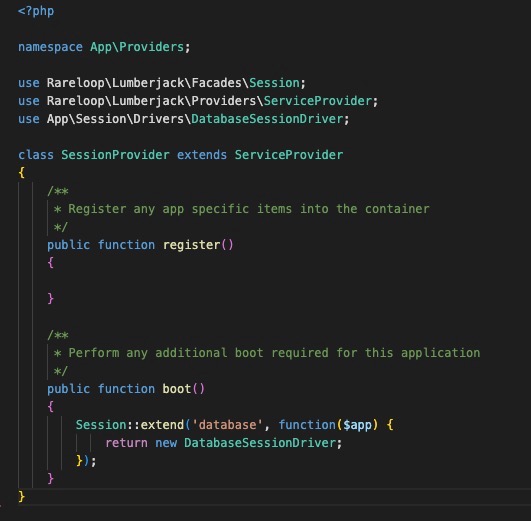Click the yellow opening brace of the class

[21, 173]
